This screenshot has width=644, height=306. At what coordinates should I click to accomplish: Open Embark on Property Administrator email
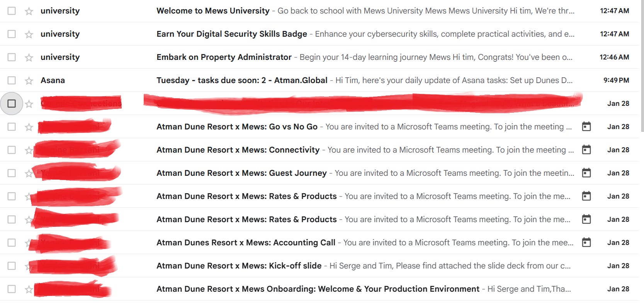(x=319, y=57)
